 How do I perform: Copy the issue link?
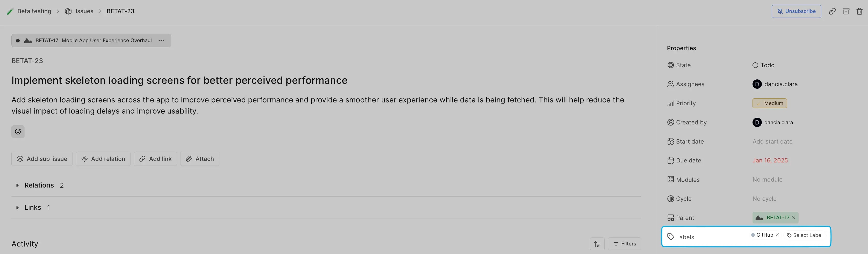(833, 11)
